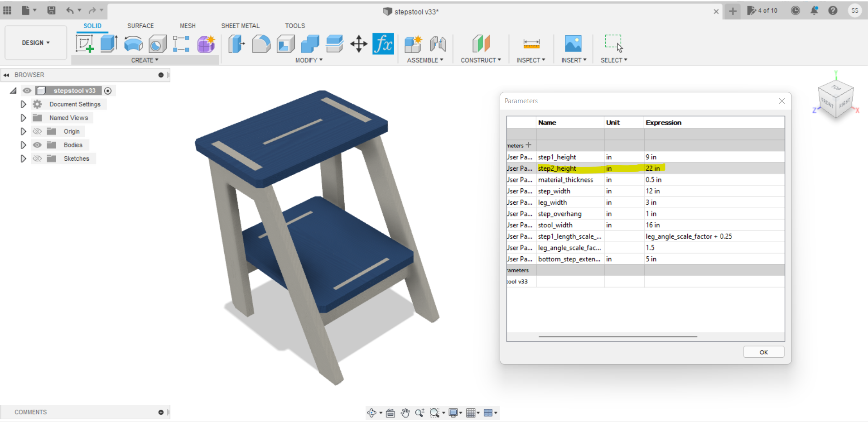Click the Measure tool under Inspect
The height and width of the screenshot is (422, 868).
click(530, 43)
